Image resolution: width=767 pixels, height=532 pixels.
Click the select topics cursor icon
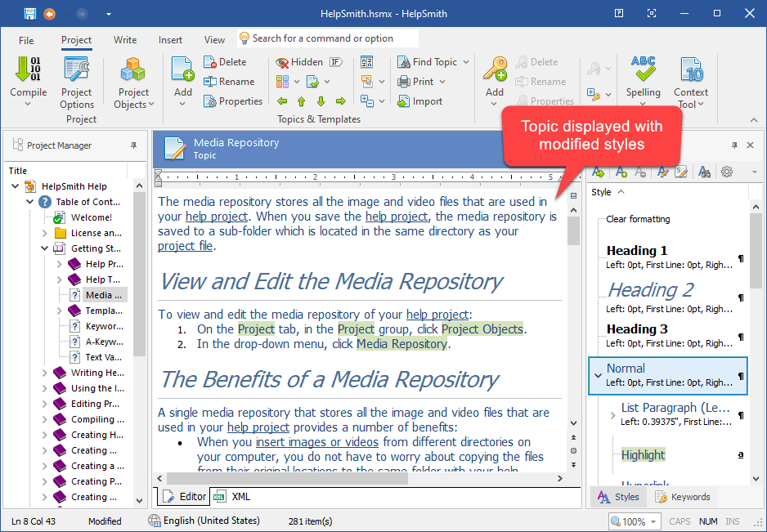click(367, 82)
